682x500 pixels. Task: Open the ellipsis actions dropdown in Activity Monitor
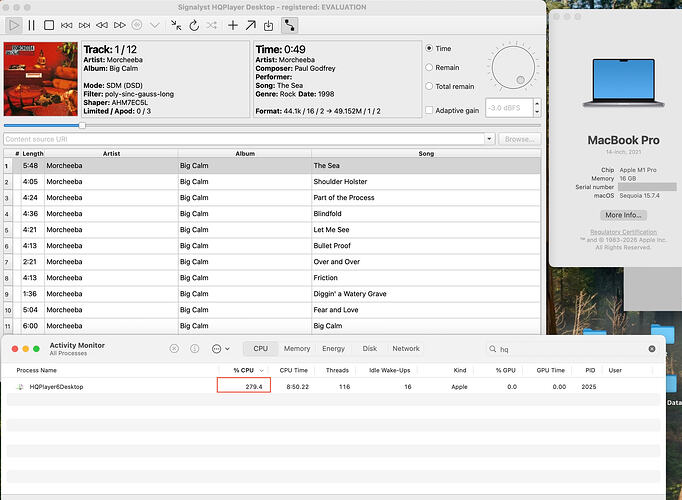[x=221, y=349]
